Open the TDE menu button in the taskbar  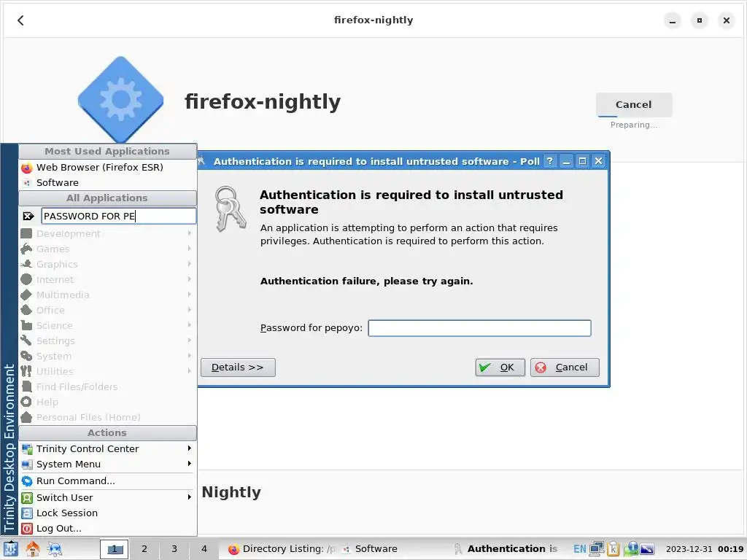tap(10, 548)
